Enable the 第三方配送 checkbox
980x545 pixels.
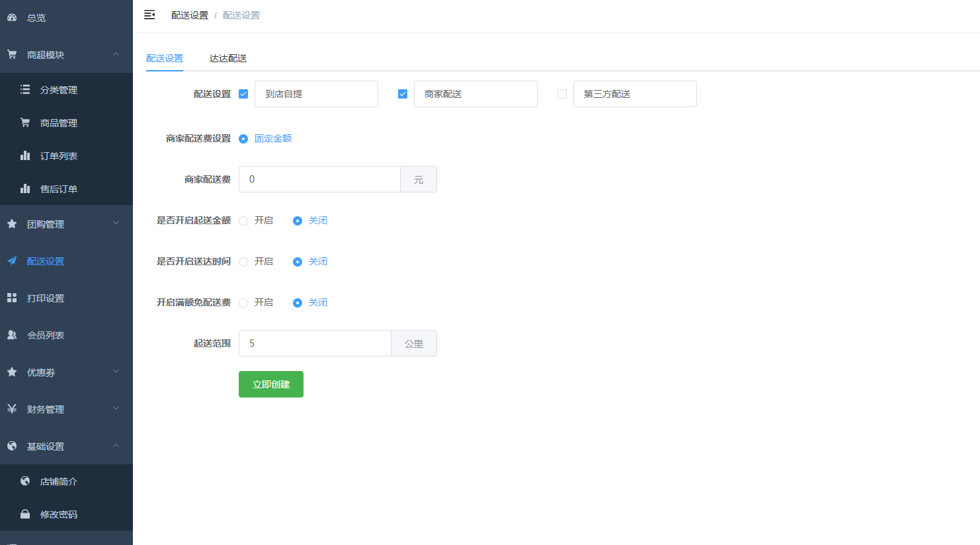coord(562,94)
